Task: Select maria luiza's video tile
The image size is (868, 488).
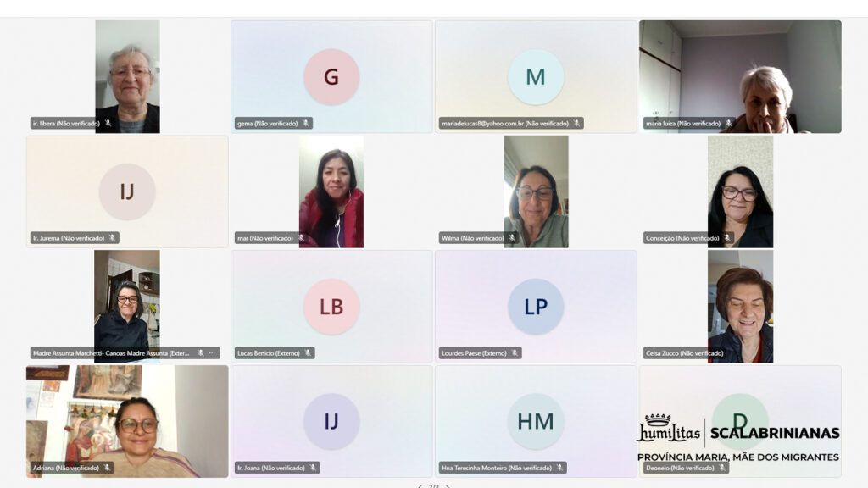Action: click(740, 77)
